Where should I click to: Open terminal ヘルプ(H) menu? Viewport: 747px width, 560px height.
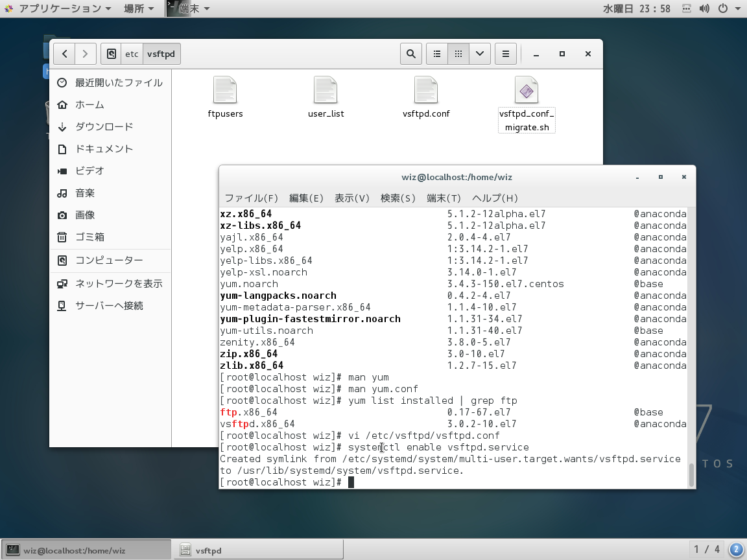point(495,198)
